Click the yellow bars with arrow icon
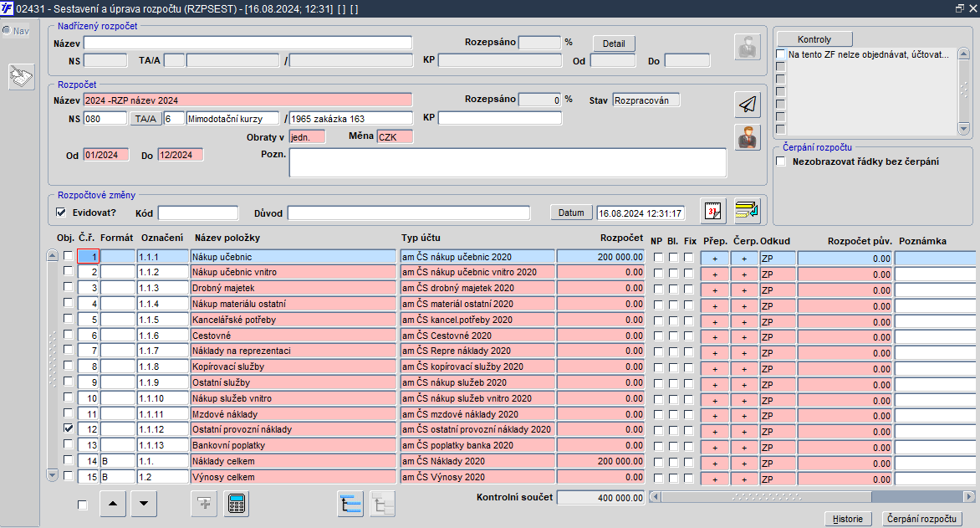The height and width of the screenshot is (528, 980). [747, 211]
